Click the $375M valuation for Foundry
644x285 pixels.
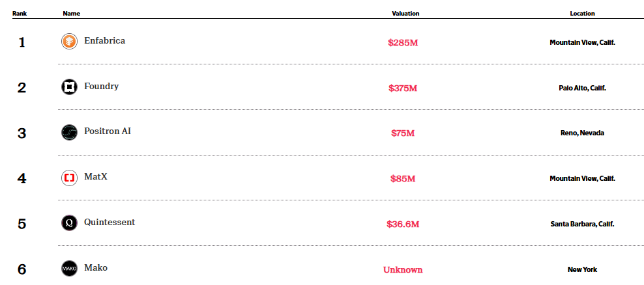coord(402,88)
